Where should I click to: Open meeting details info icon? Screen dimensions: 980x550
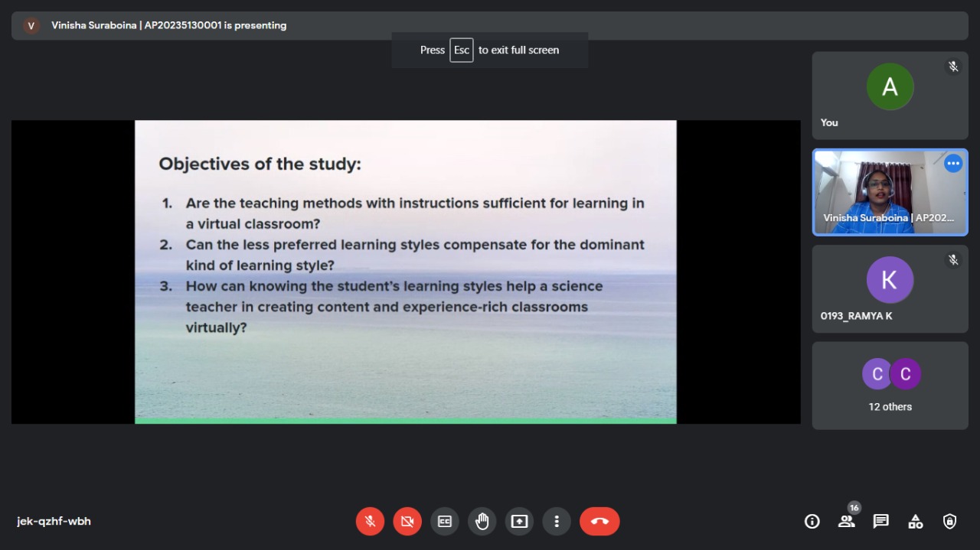pos(812,522)
